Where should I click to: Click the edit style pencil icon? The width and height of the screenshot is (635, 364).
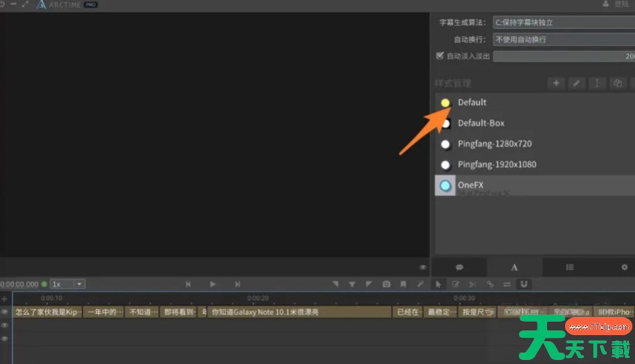576,83
